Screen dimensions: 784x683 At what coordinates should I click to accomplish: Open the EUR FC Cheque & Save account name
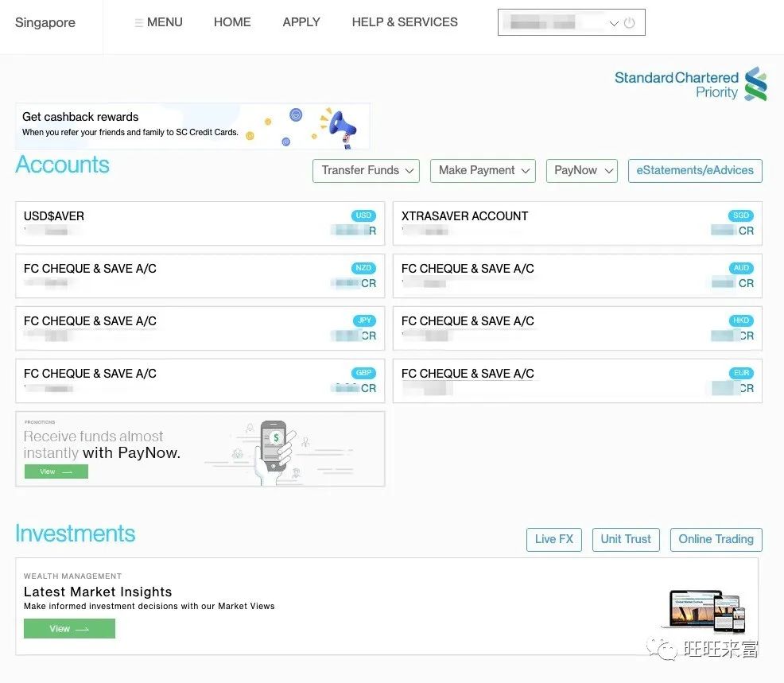pos(468,374)
